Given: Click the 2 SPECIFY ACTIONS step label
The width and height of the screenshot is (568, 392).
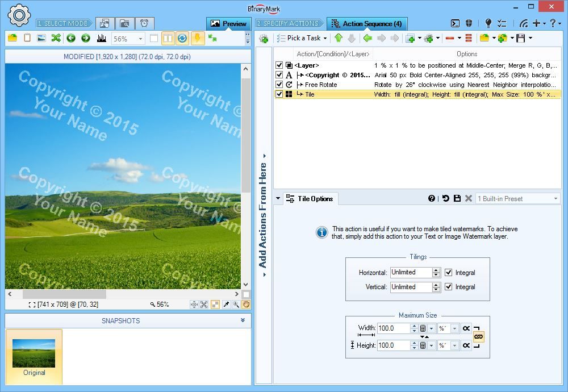Looking at the screenshot, I should coord(289,23).
